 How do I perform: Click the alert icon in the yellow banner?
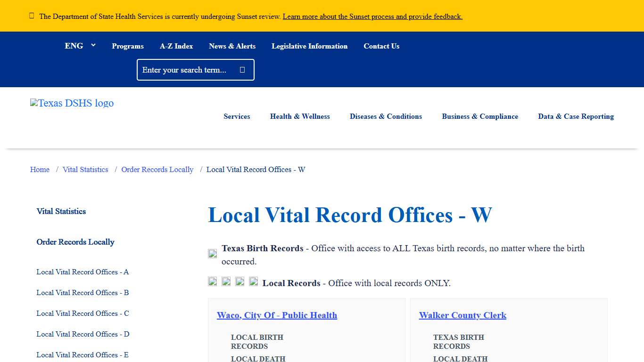point(32,16)
